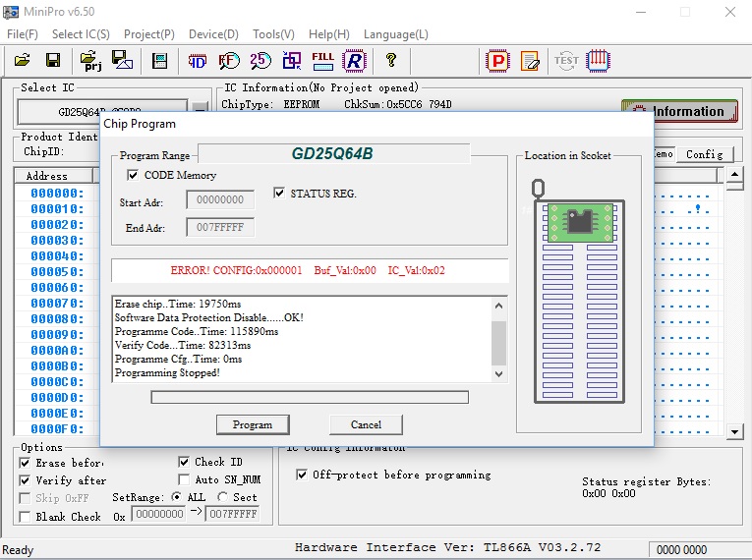Switch to the Config tab
Screen dimensions: 752x560
(x=705, y=154)
